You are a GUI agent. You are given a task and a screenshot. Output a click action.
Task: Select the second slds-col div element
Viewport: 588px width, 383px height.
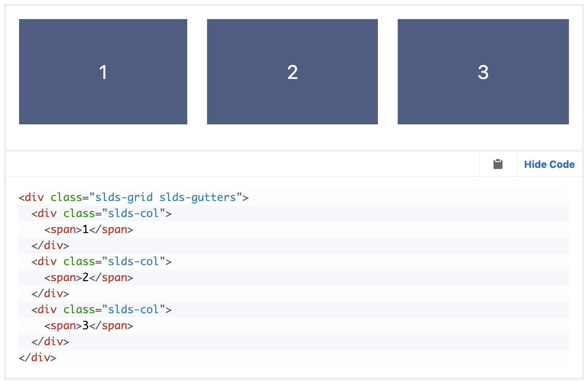click(101, 261)
